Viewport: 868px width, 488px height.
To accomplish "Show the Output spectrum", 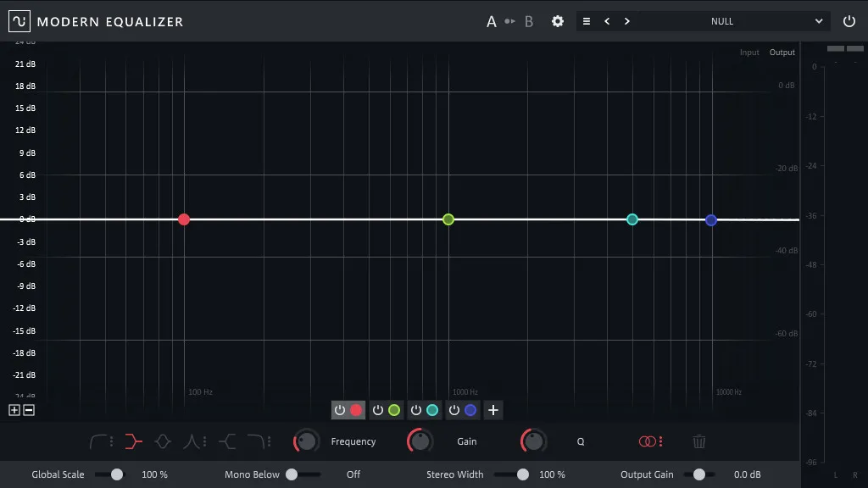I will coord(782,53).
